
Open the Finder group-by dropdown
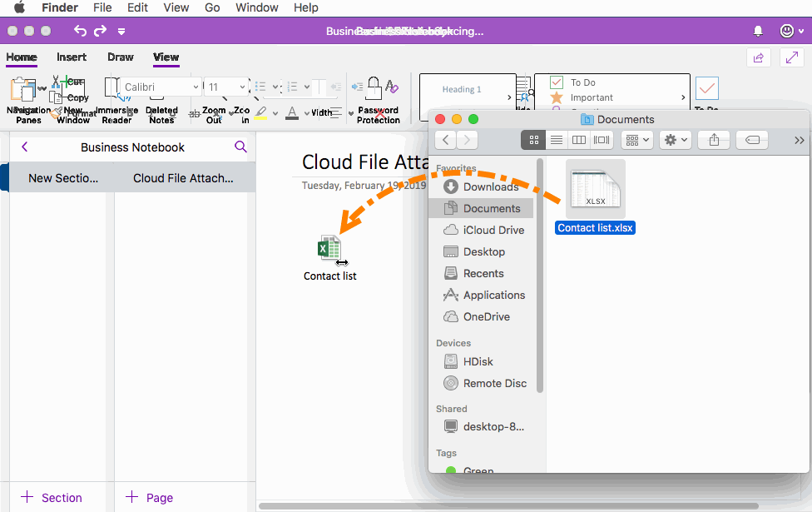pos(637,140)
